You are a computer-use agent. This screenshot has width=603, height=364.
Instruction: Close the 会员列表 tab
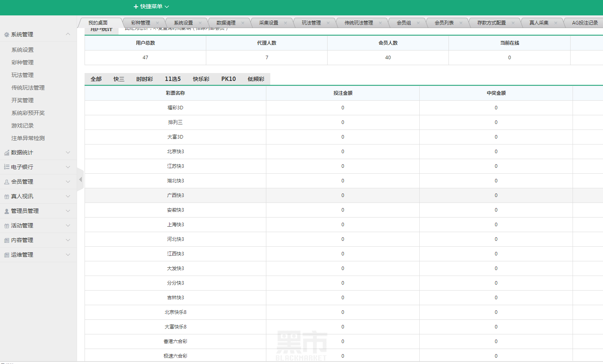click(x=461, y=23)
